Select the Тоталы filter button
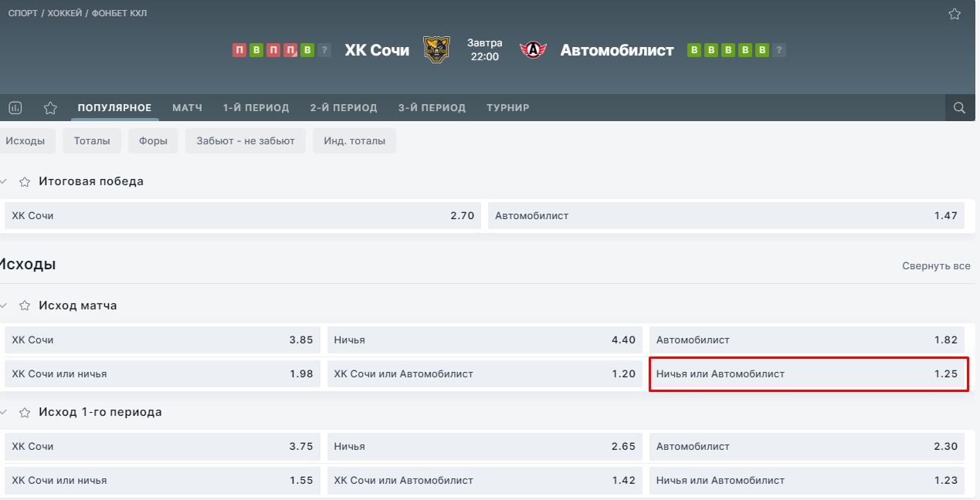The width and height of the screenshot is (980, 500). tap(92, 140)
